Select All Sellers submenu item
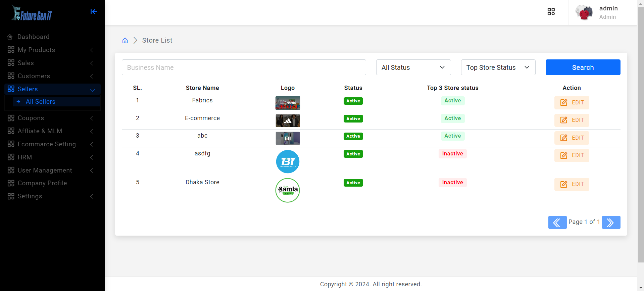 [40, 102]
